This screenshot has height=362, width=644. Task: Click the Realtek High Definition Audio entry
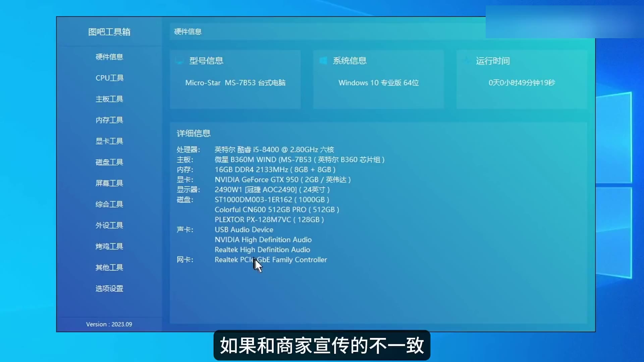262,249
